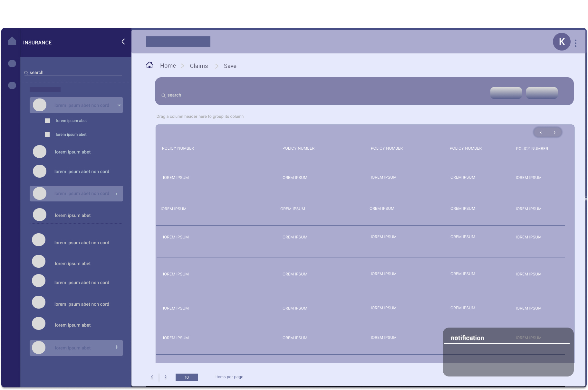Open the K user avatar menu
Screen dimensions: 588x390
(x=562, y=42)
